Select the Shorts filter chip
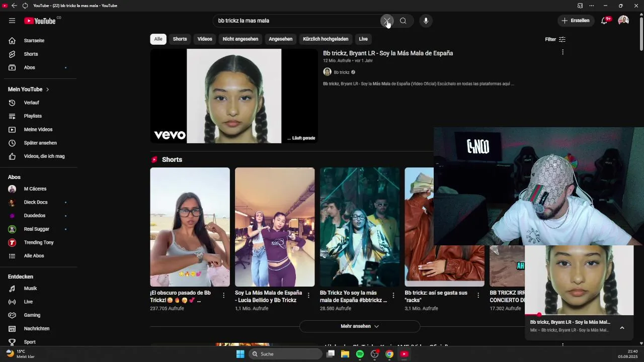The height and width of the screenshot is (362, 644). [x=180, y=39]
